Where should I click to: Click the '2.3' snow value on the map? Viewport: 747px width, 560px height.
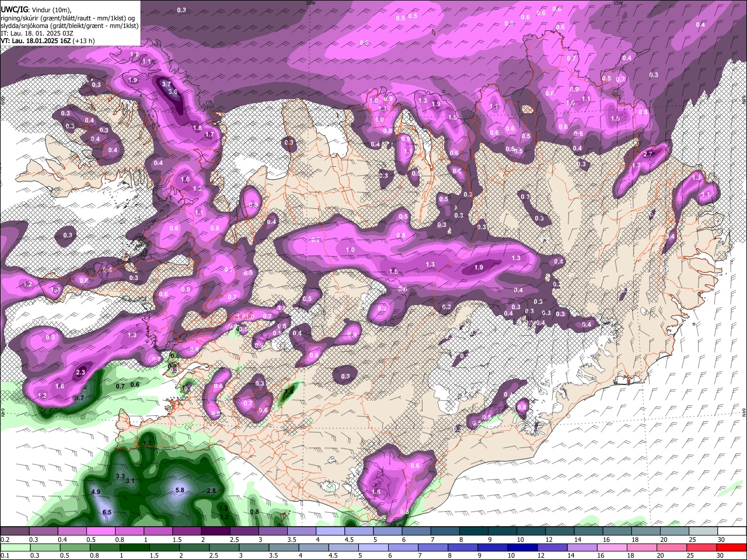coord(81,372)
